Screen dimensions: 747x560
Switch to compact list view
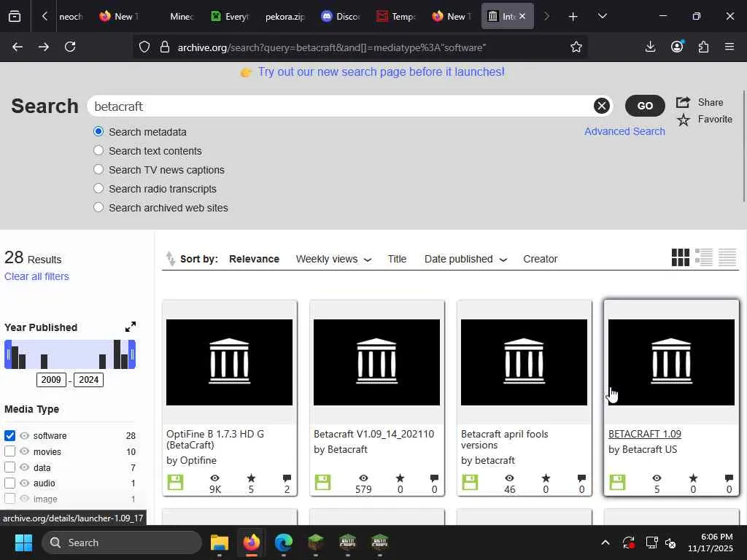tap(727, 257)
